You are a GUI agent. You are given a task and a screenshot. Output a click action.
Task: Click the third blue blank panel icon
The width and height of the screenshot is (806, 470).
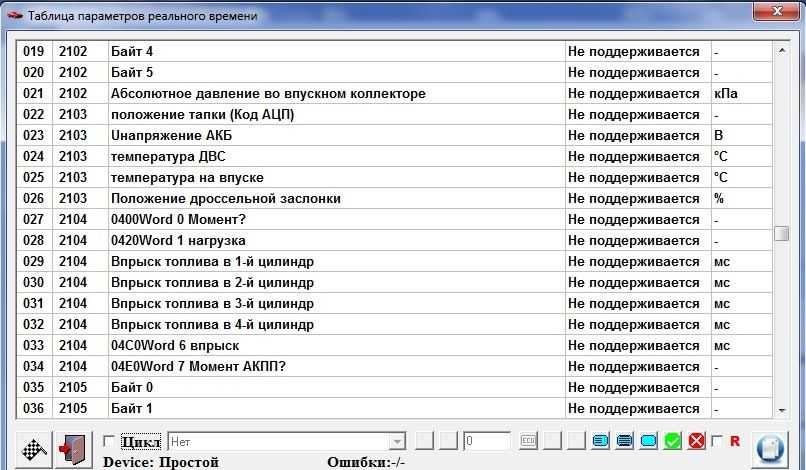649,441
